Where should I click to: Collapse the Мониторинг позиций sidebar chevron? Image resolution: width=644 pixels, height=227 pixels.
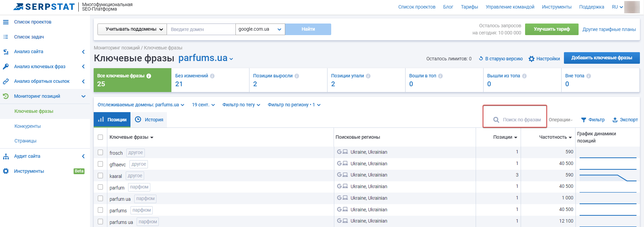(83, 96)
